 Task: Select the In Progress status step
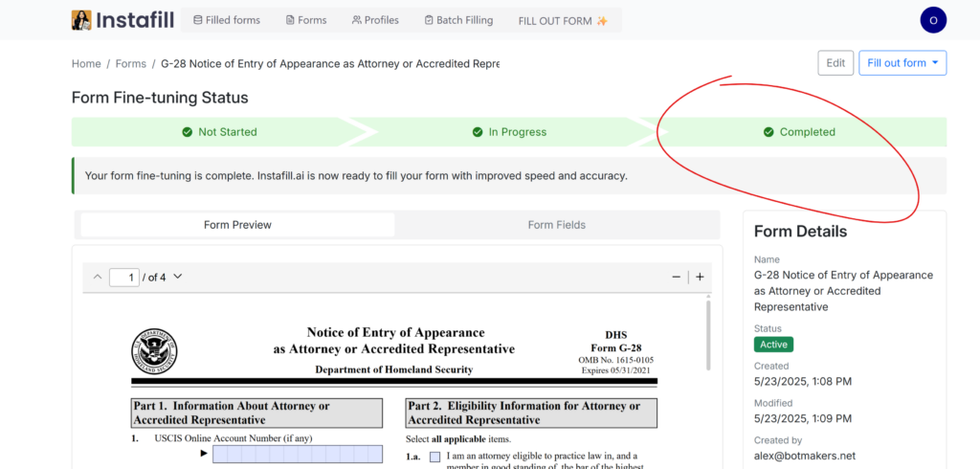pos(509,132)
